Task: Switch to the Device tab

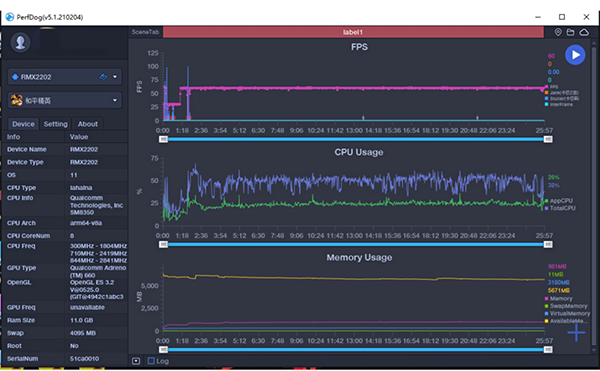Action: point(23,124)
